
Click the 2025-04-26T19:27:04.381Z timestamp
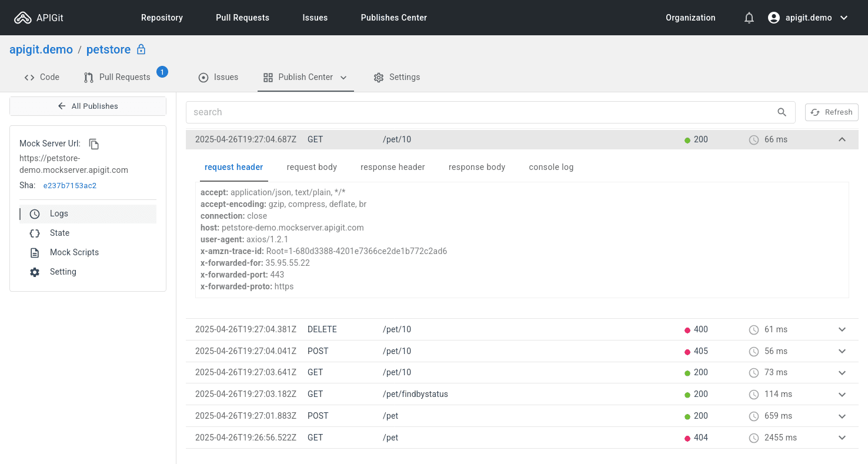(246, 329)
